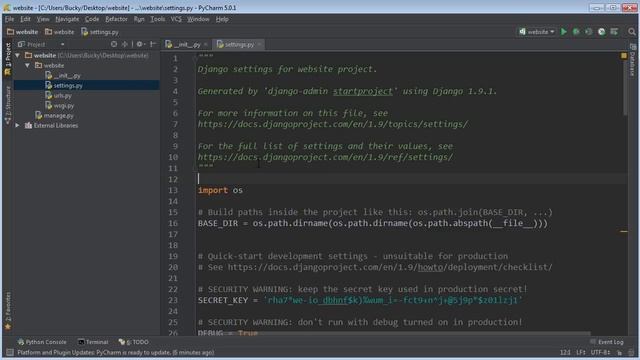Click the editor vertical scrollbar thumb
The height and width of the screenshot is (360, 640).
coord(624,88)
